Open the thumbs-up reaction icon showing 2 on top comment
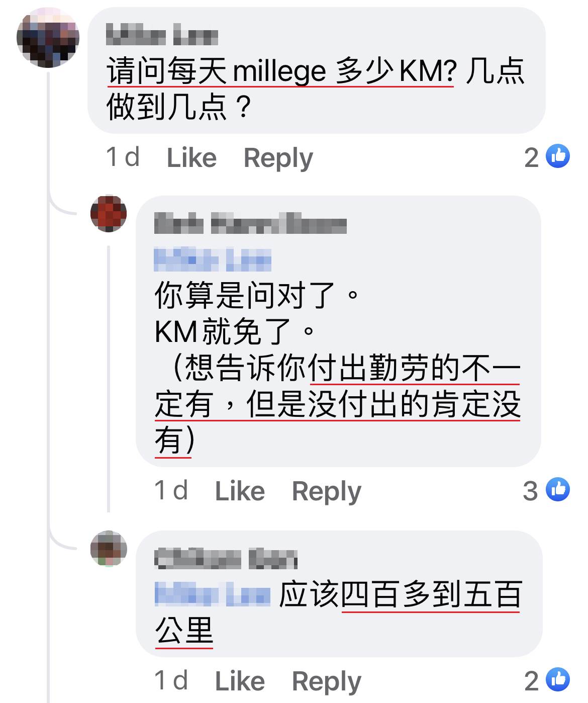Viewport: 588px width, 703px height. (558, 157)
